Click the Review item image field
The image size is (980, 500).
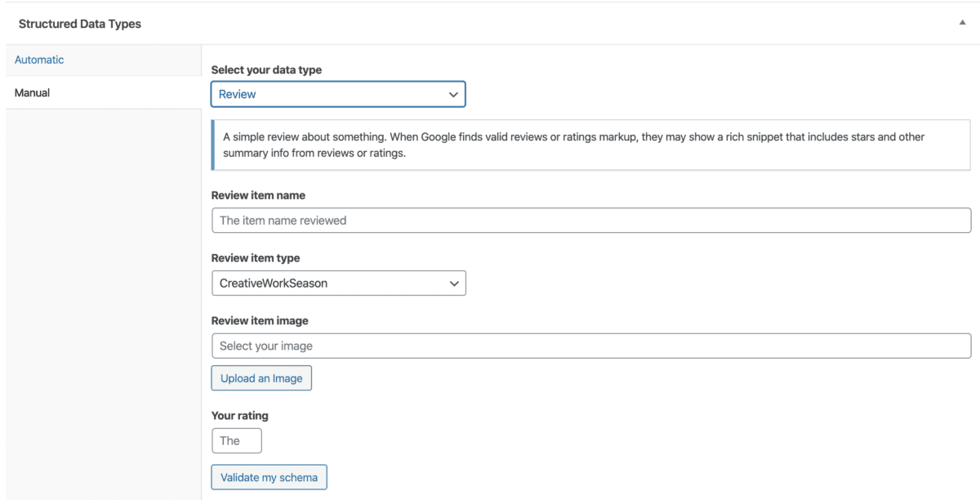591,346
